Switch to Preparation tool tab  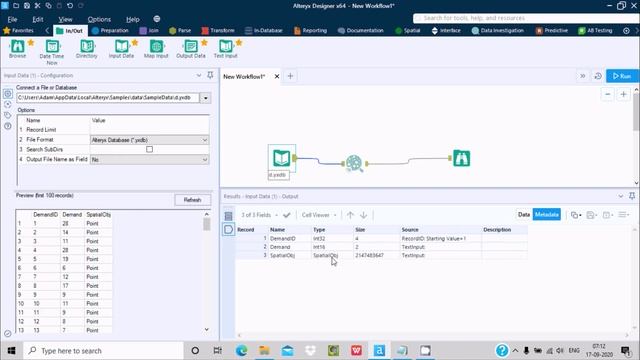point(110,31)
